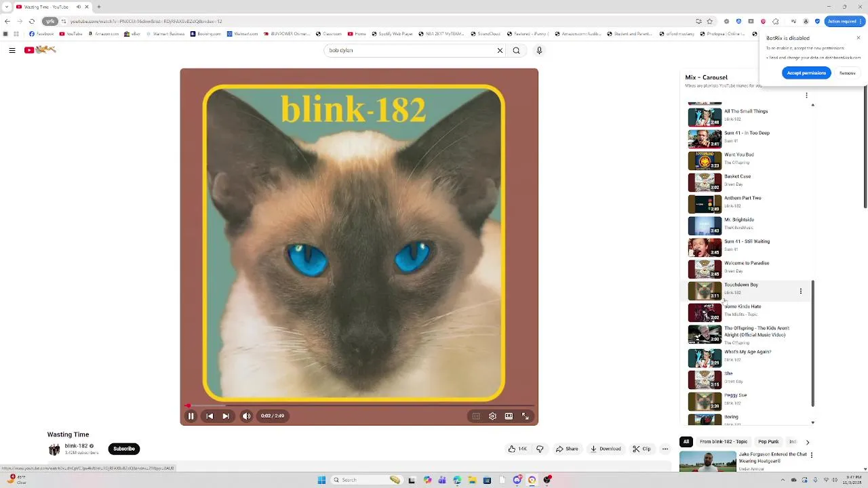
Task: Open Touchdown Boy item three-dot menu
Action: tap(801, 291)
